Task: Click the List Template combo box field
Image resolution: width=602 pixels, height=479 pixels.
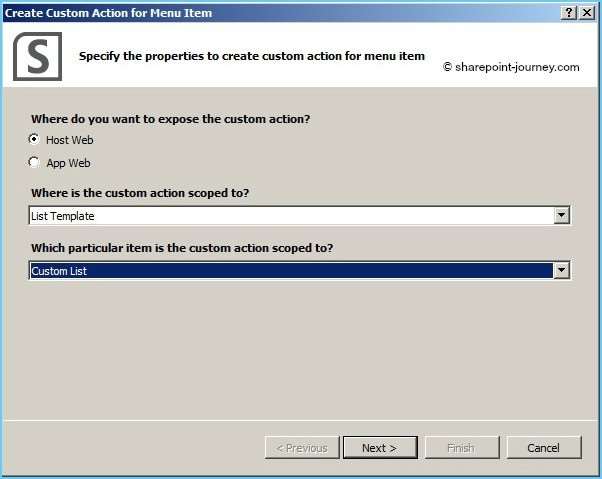Action: [299, 215]
